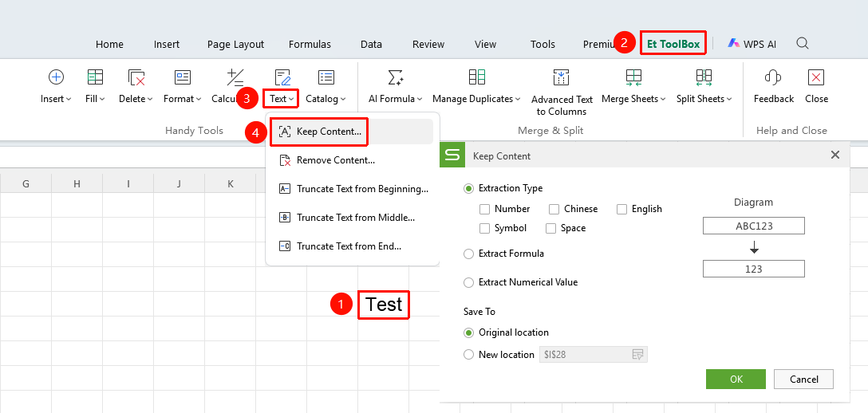Expand the Catalog dropdown
This screenshot has width=868, height=413.
click(x=343, y=100)
